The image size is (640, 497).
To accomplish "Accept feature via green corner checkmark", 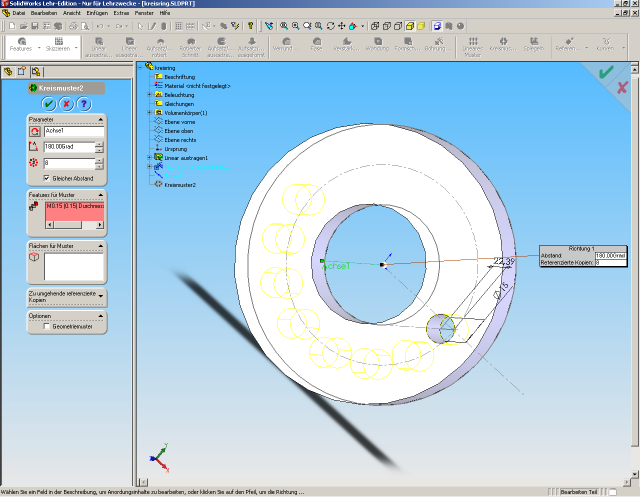I will (605, 72).
